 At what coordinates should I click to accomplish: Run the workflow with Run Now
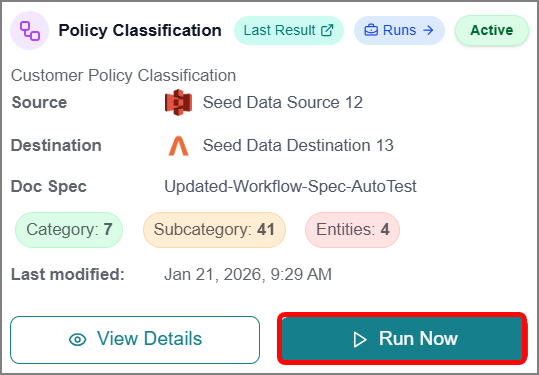point(402,339)
